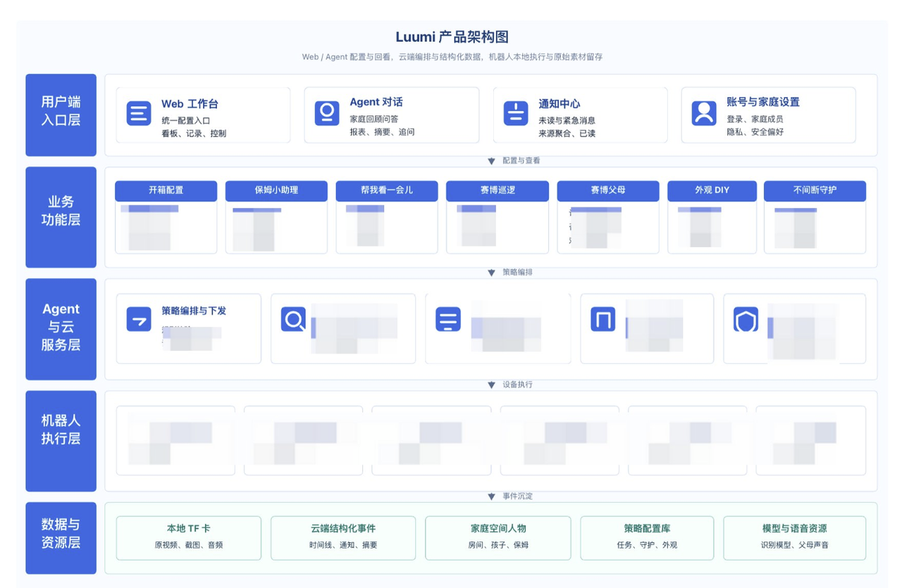Click the text '看板、记录、控制'
The image size is (902, 588).
(194, 133)
